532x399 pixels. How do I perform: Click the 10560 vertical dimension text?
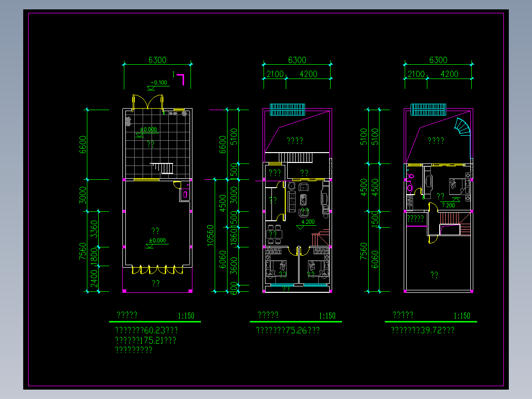(x=211, y=236)
